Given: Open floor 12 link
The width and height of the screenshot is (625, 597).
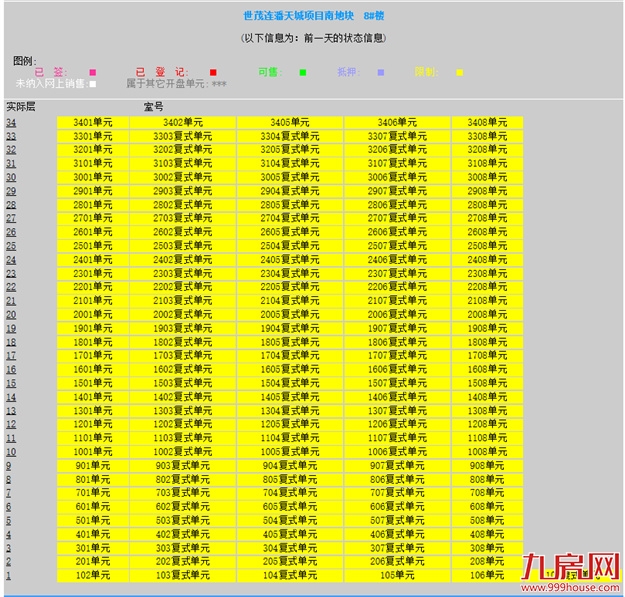Looking at the screenshot, I should point(11,424).
